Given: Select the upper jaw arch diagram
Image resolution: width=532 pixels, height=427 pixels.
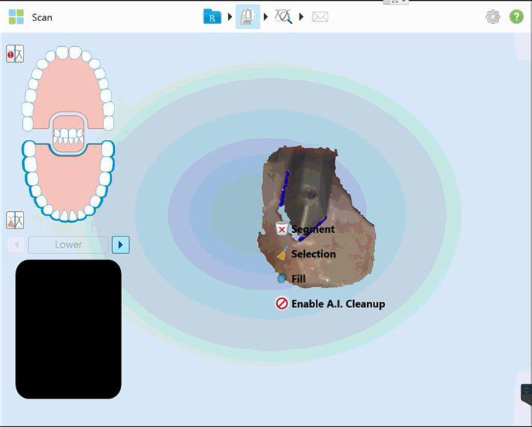Looking at the screenshot, I should (x=68, y=85).
